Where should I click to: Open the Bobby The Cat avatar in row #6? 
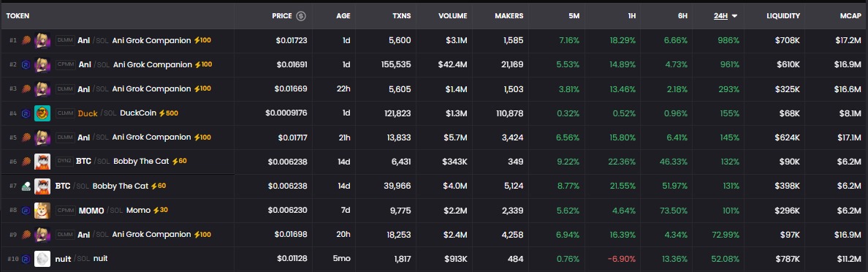pos(42,162)
